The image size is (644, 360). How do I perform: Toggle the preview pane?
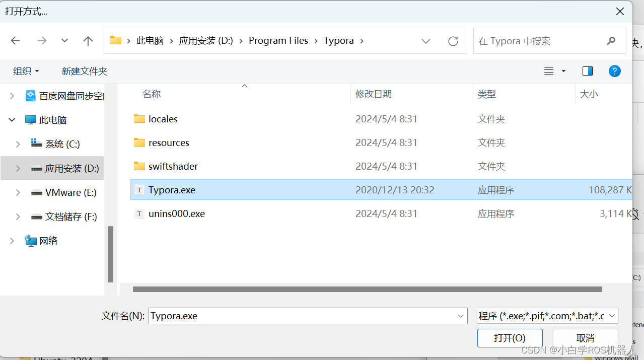coord(588,71)
